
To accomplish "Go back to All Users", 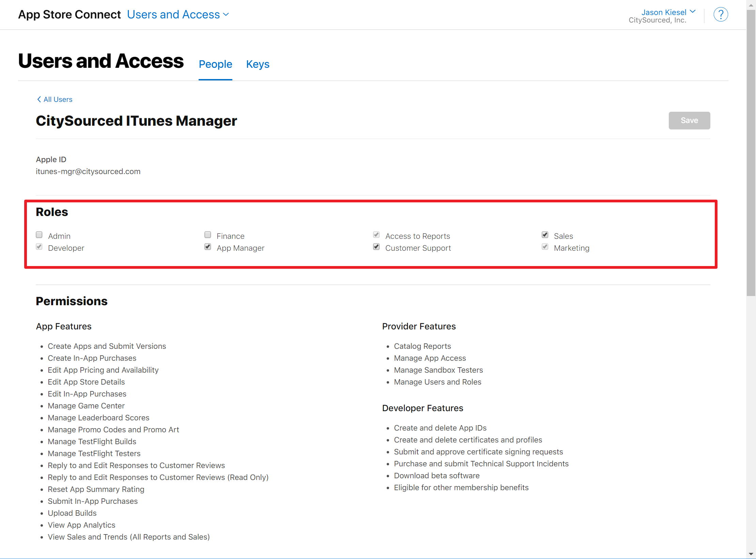I will [55, 99].
